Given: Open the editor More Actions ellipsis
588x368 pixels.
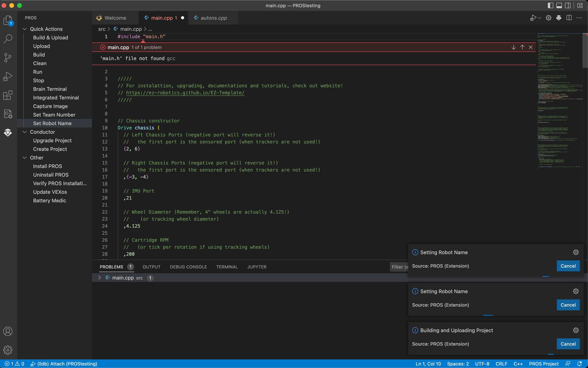Looking at the screenshot, I should [579, 18].
